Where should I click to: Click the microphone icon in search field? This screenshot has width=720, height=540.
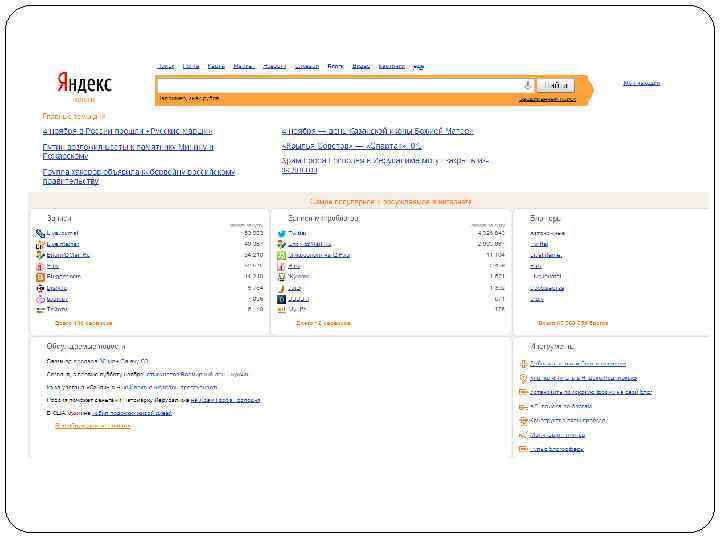[x=528, y=85]
